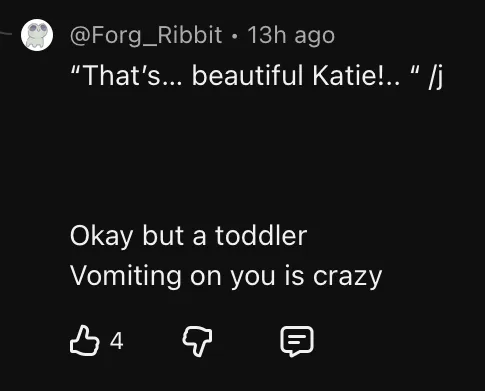Viewport: 485px width, 391px height.
Task: Click the "Okay but a toddler" line
Action: click(188, 236)
